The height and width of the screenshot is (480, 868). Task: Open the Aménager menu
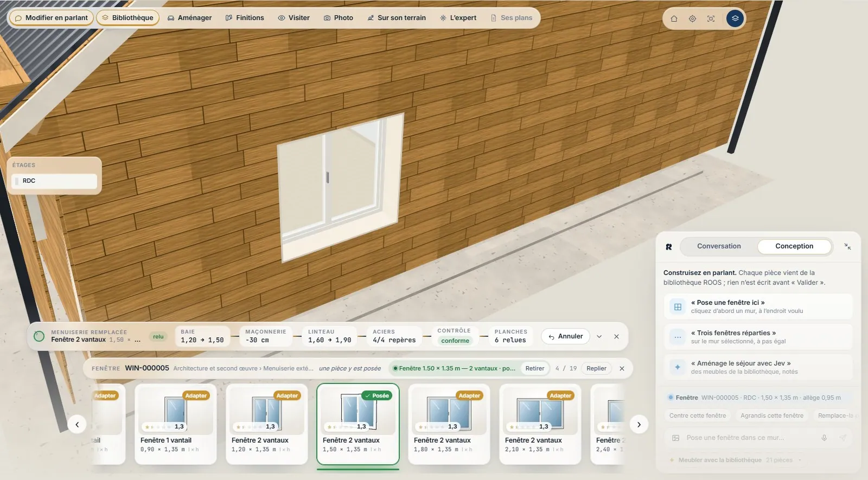click(189, 18)
